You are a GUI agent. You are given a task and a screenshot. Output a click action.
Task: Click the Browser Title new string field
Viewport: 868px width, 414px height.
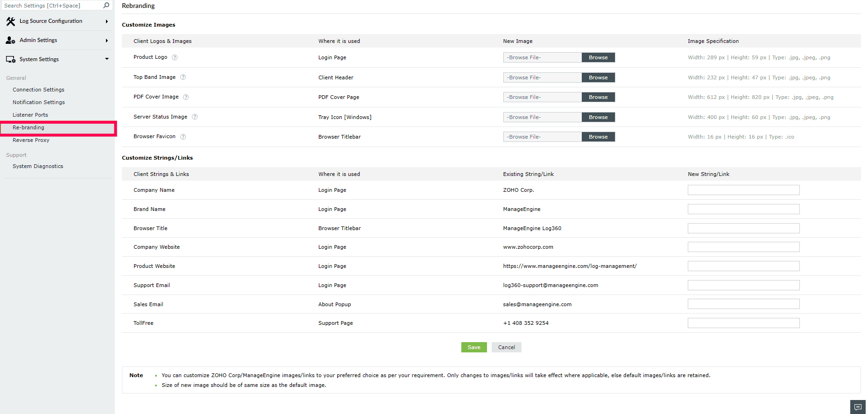(x=743, y=228)
